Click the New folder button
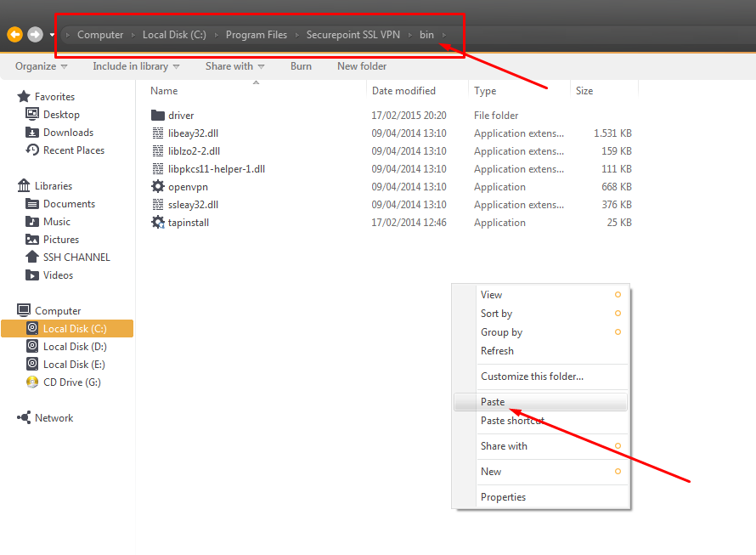756x555 pixels. [x=362, y=66]
